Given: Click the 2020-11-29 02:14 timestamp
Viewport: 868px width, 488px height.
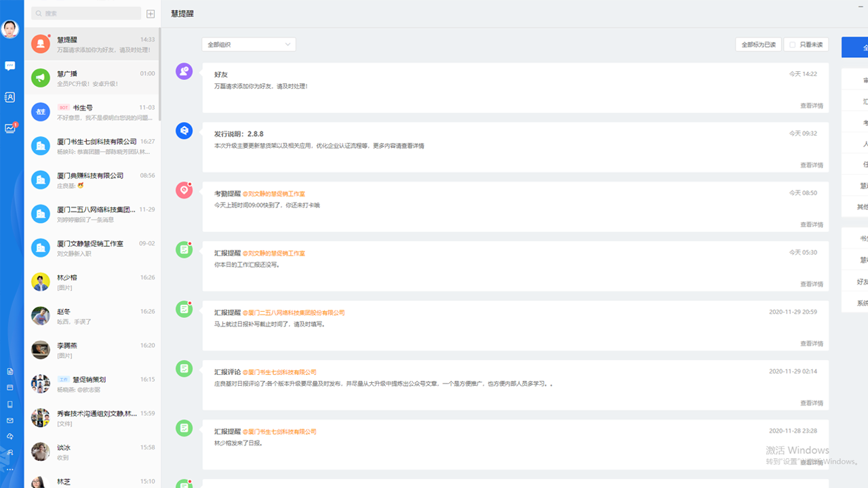Looking at the screenshot, I should click(793, 371).
